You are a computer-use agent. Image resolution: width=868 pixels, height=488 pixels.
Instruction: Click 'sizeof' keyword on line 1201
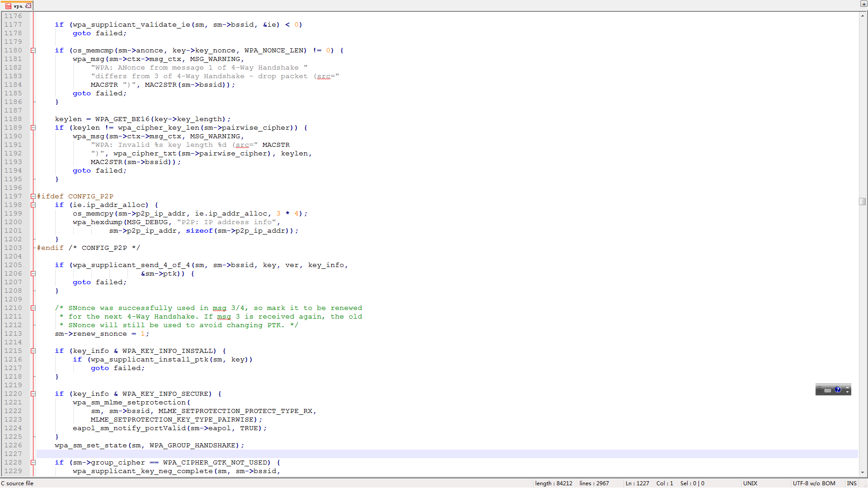199,231
